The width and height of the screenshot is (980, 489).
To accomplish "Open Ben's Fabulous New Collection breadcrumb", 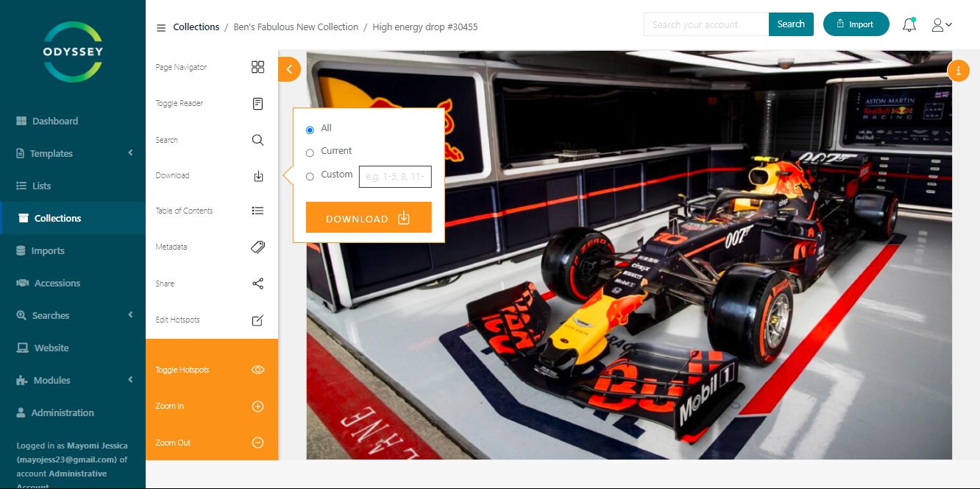I will pos(296,27).
